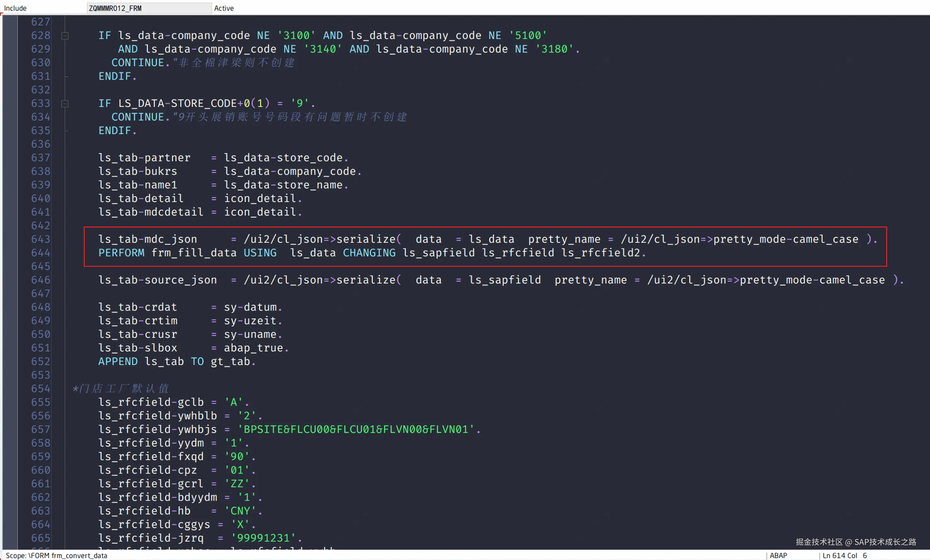The height and width of the screenshot is (560, 930).
Task: Click line number 652 in the gutter
Action: (40, 361)
